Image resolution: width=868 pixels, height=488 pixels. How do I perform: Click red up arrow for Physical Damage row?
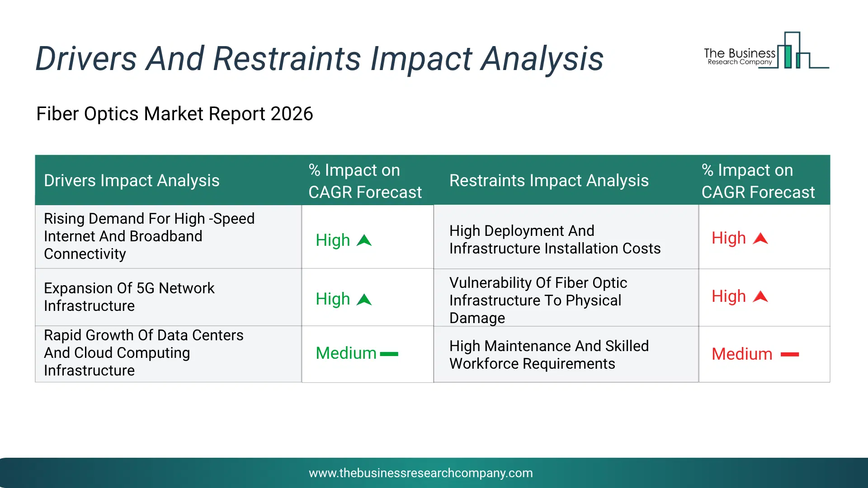click(760, 296)
